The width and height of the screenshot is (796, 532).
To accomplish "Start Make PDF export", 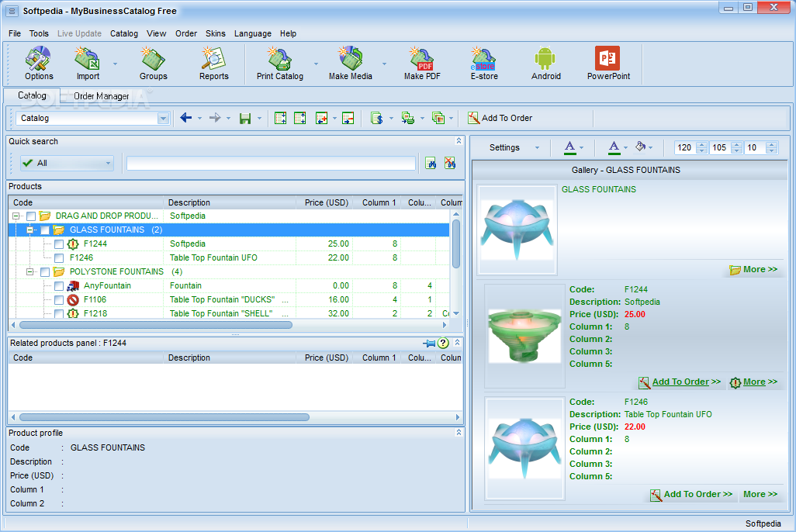I will click(x=422, y=63).
